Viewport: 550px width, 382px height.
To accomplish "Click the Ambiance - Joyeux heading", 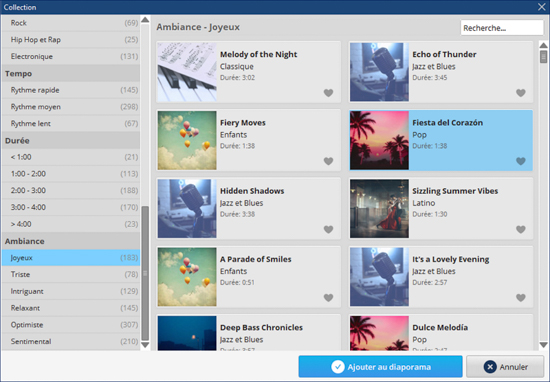I will tap(198, 27).
